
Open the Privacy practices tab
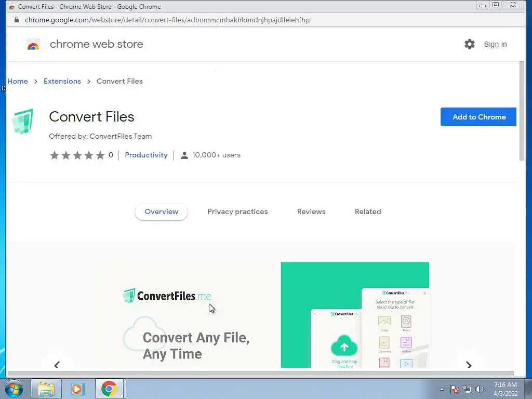pos(237,212)
